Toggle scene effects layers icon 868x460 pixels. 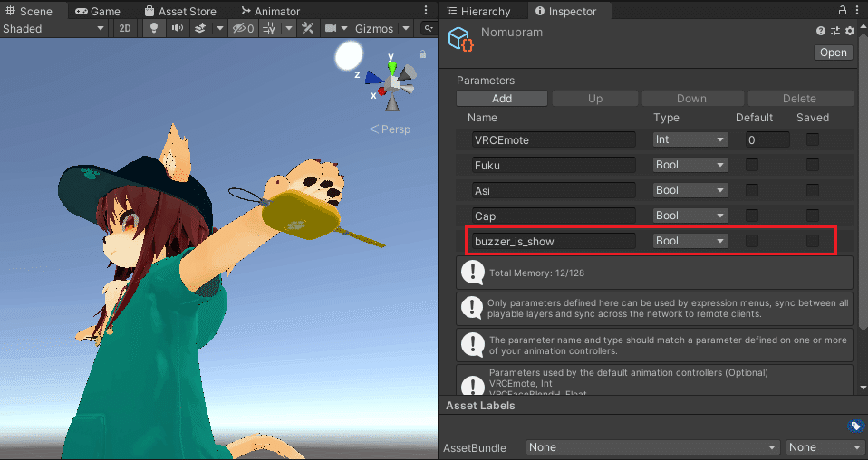[x=200, y=28]
